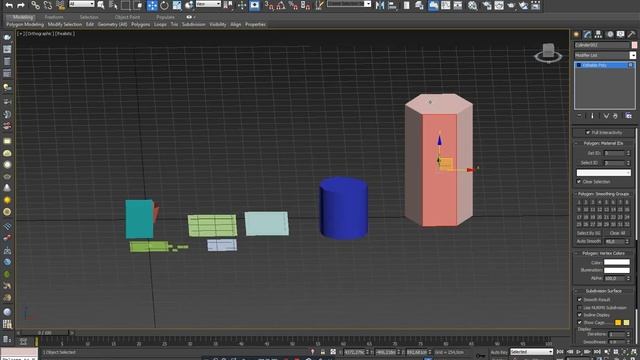
Task: Open the named selection sets dropdown
Action: tap(349, 4)
